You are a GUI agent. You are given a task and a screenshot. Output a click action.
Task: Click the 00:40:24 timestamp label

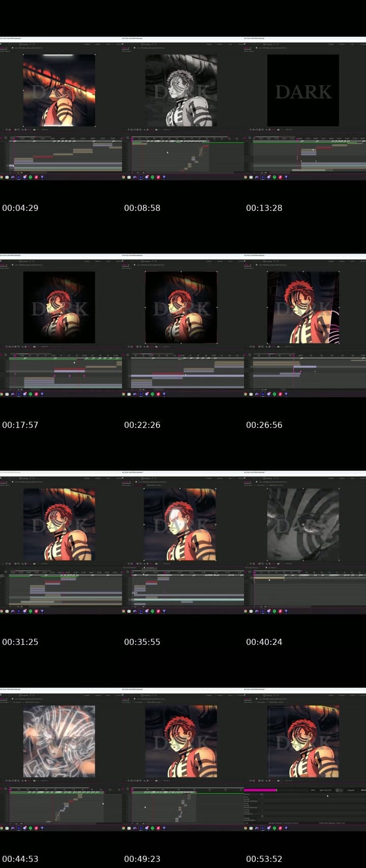tap(264, 642)
